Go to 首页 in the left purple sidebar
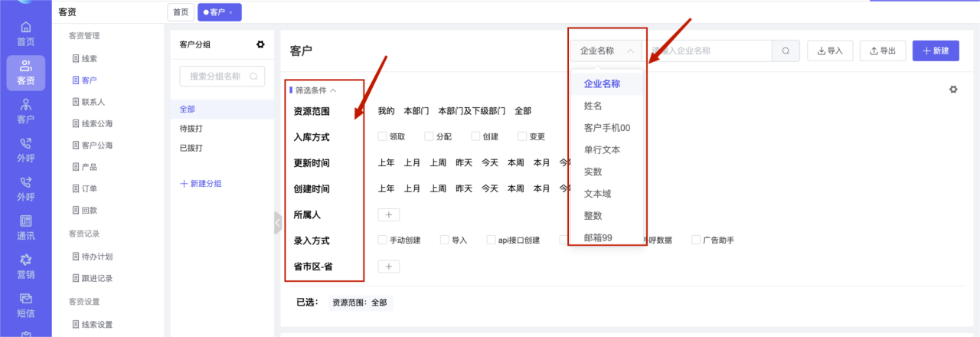 [26, 34]
